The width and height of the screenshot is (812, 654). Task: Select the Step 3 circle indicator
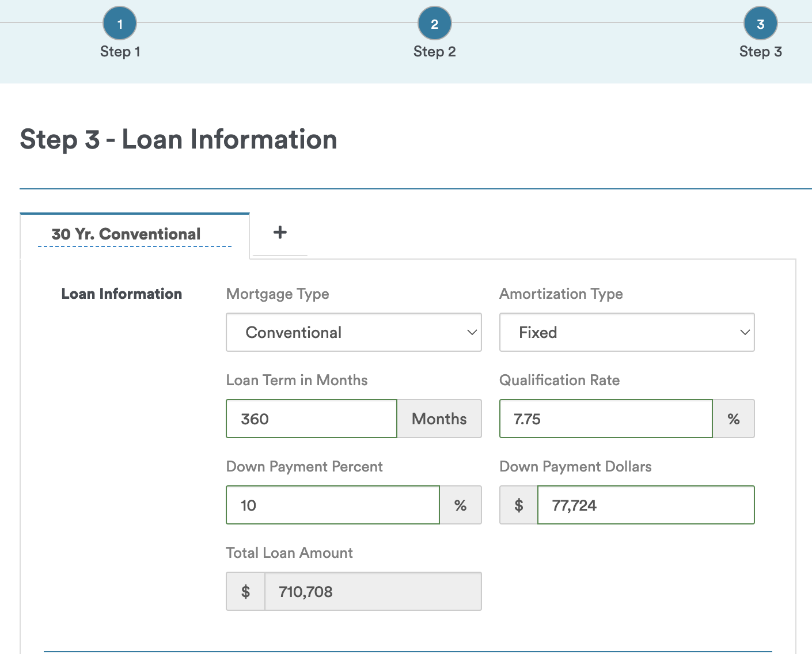(760, 24)
